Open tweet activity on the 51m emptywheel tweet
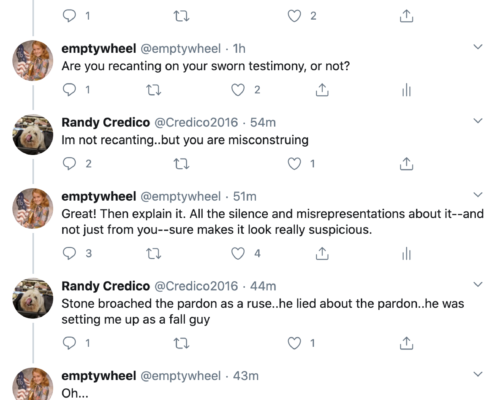495x400 pixels. coord(406,254)
